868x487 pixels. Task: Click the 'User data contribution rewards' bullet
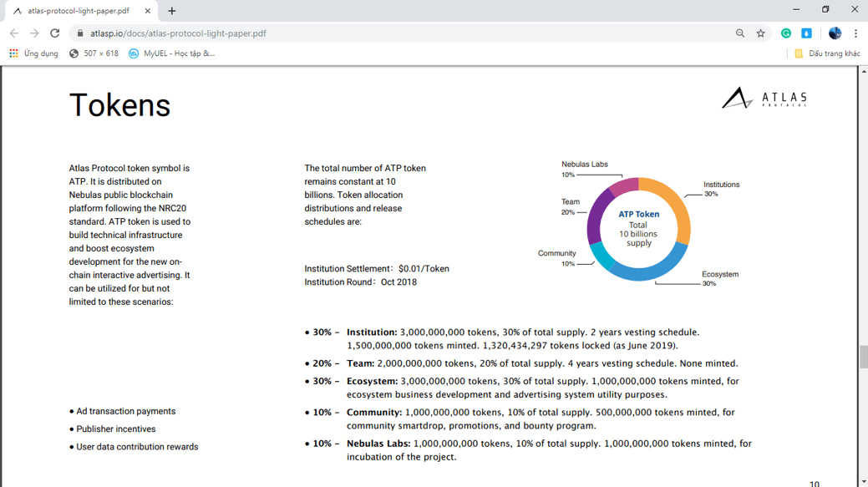tap(134, 447)
